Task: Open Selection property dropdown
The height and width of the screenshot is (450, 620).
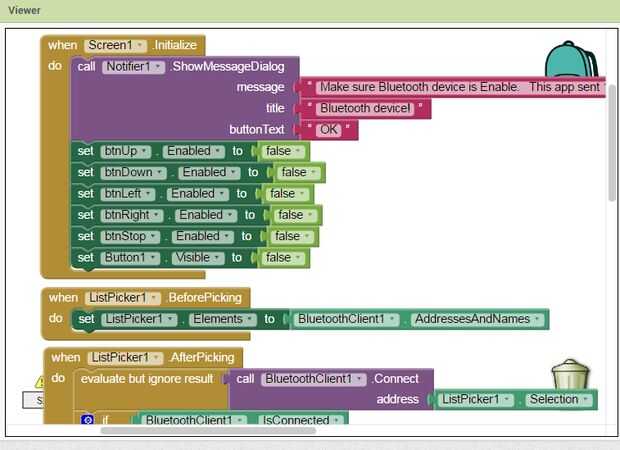Action: [559, 400]
